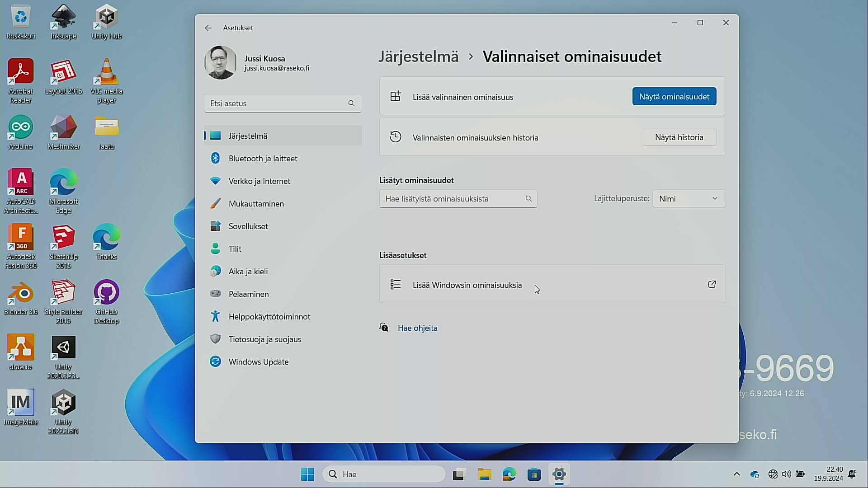Click the Järjestelmä breadcrumb
The image size is (868, 488).
point(418,56)
